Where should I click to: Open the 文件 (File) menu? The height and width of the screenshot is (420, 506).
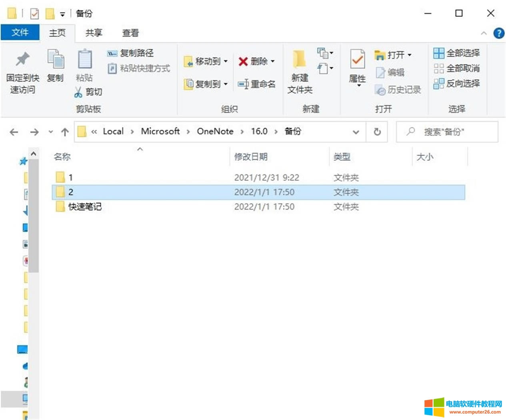[x=20, y=33]
